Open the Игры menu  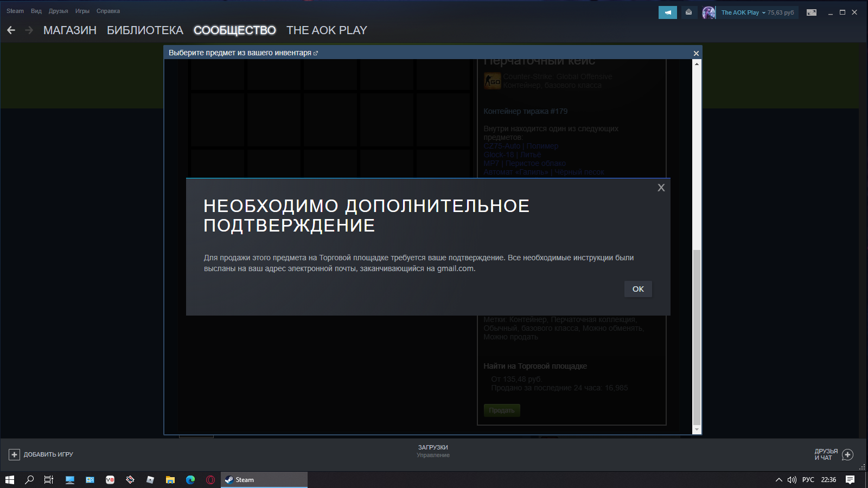[x=82, y=11]
